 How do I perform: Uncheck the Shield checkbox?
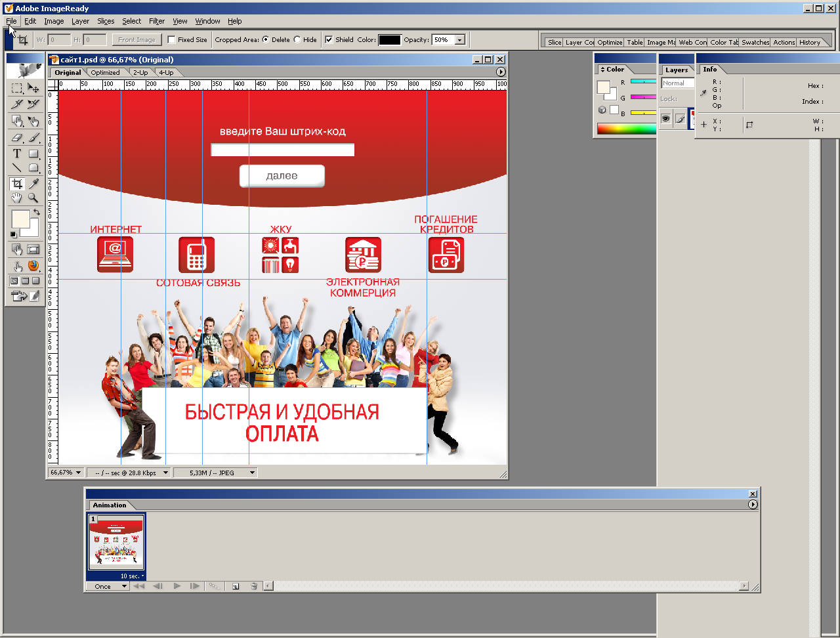tap(329, 39)
